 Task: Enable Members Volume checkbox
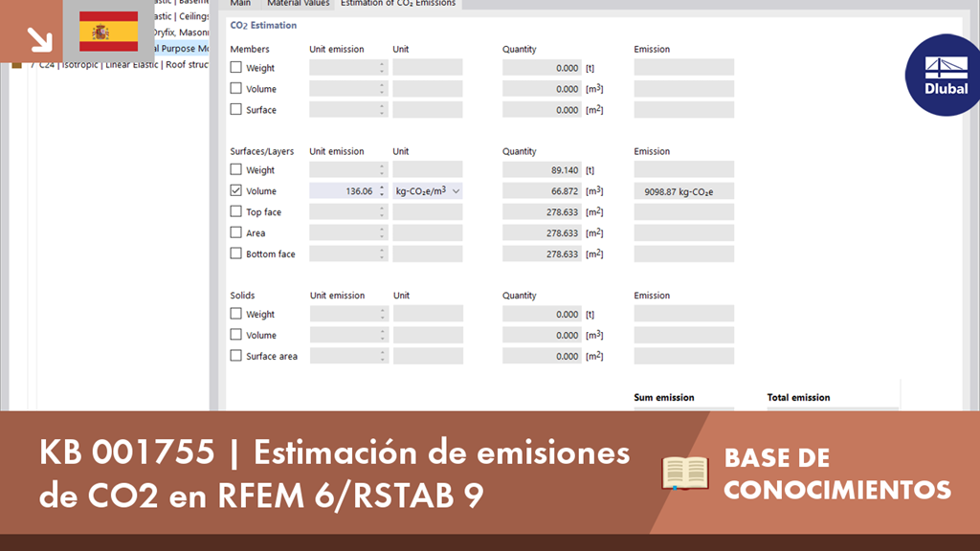[235, 88]
